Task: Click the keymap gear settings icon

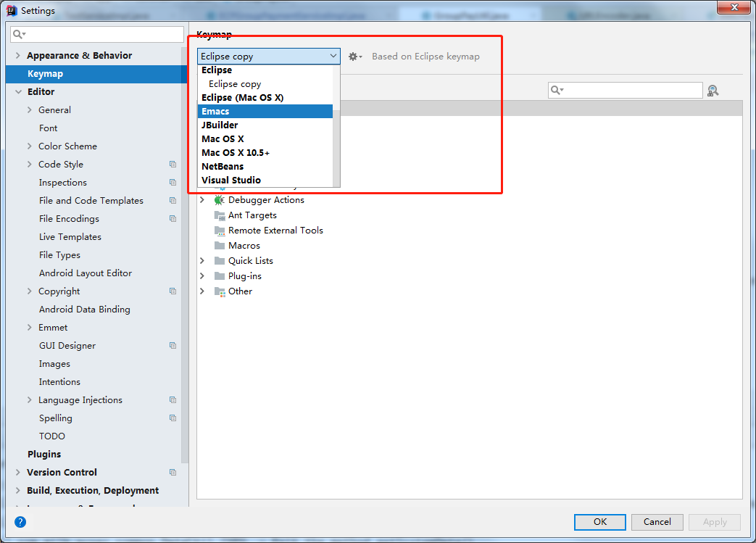Action: tap(354, 57)
